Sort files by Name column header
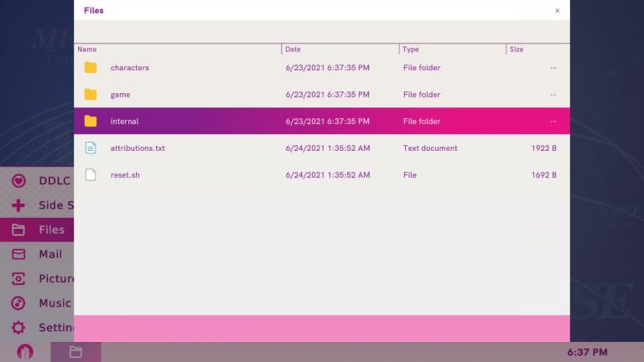 coord(87,49)
